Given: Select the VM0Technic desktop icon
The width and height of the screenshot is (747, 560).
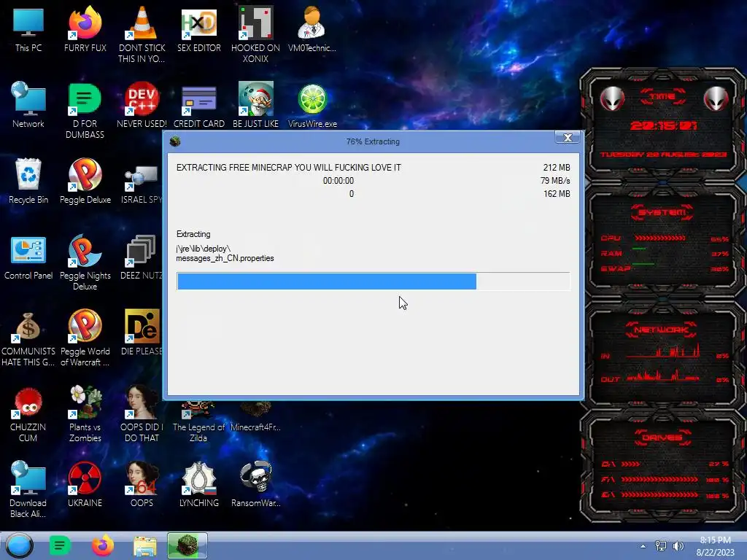Looking at the screenshot, I should 312,28.
